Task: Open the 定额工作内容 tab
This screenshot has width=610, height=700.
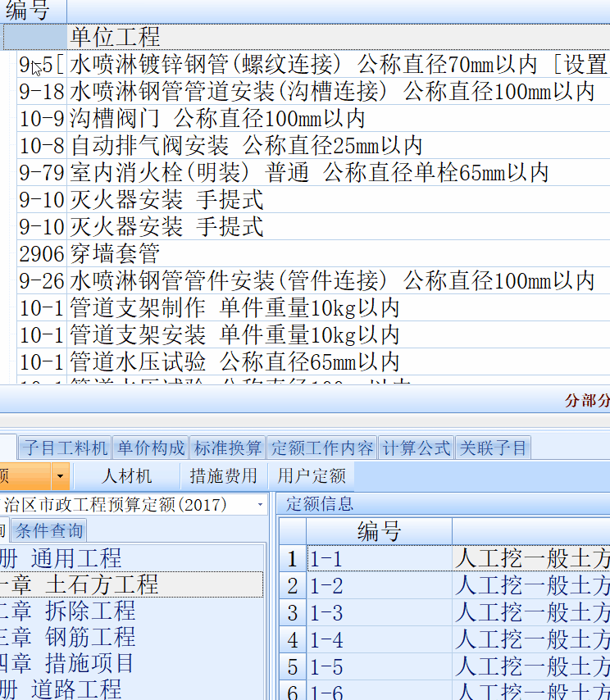Action: 322,448
